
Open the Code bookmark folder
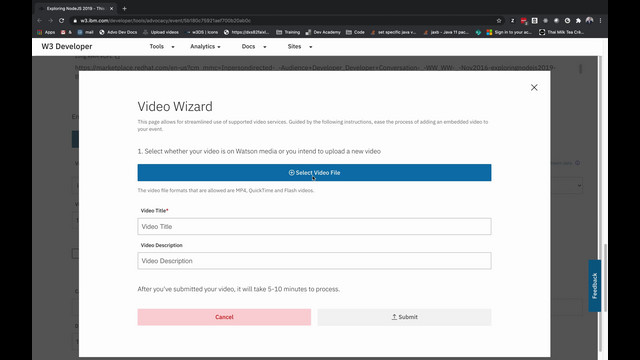(355, 32)
